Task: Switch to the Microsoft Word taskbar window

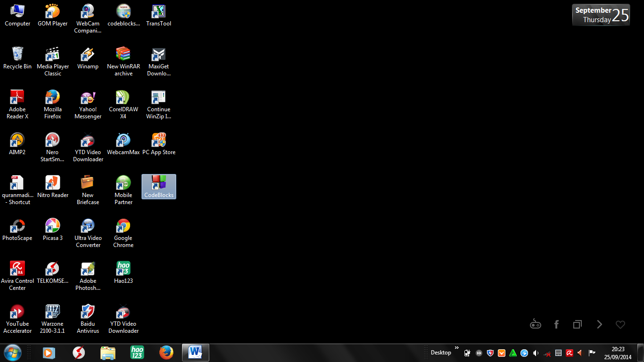Action: tap(195, 353)
